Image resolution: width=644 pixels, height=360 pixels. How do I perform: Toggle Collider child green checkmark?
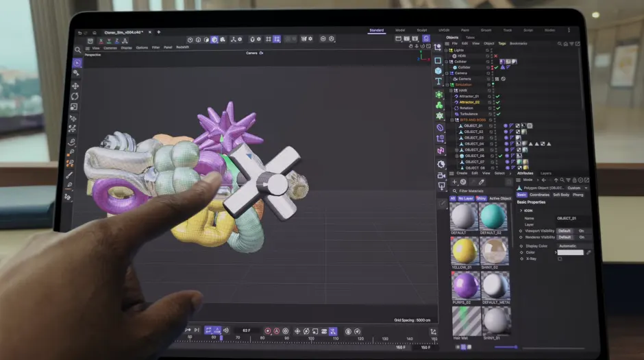[x=496, y=67]
